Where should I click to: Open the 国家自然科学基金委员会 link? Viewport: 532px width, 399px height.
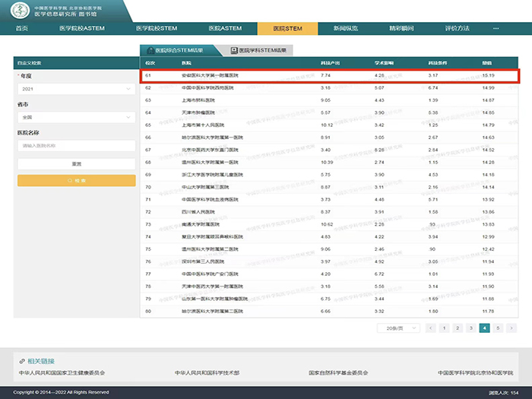coord(338,373)
